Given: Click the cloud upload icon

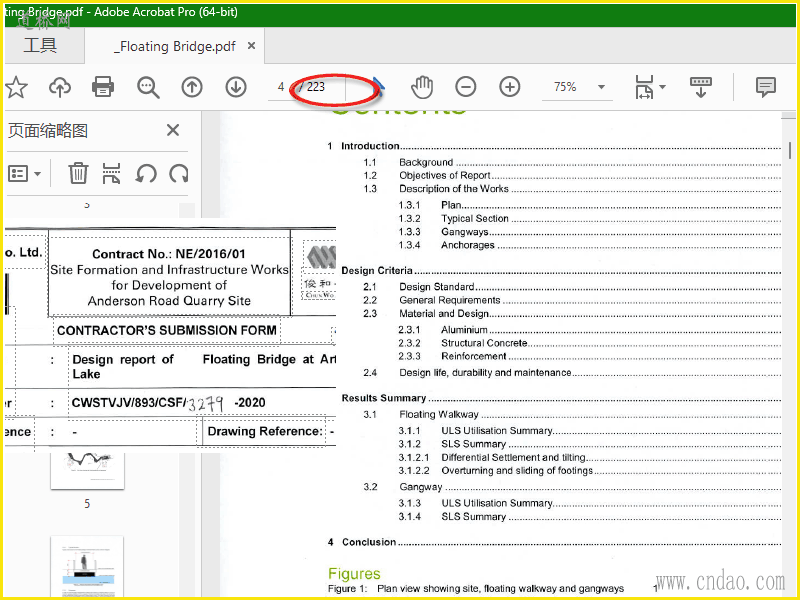Looking at the screenshot, I should point(60,87).
